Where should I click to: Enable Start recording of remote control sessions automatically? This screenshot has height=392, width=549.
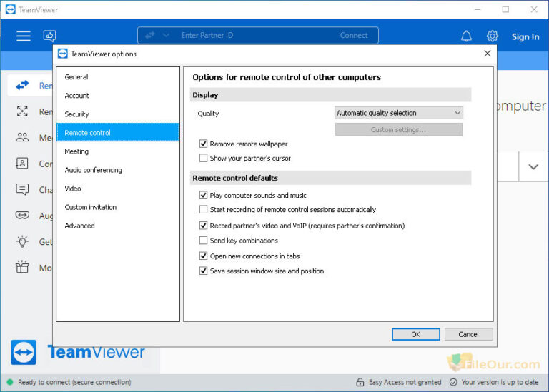[203, 209]
